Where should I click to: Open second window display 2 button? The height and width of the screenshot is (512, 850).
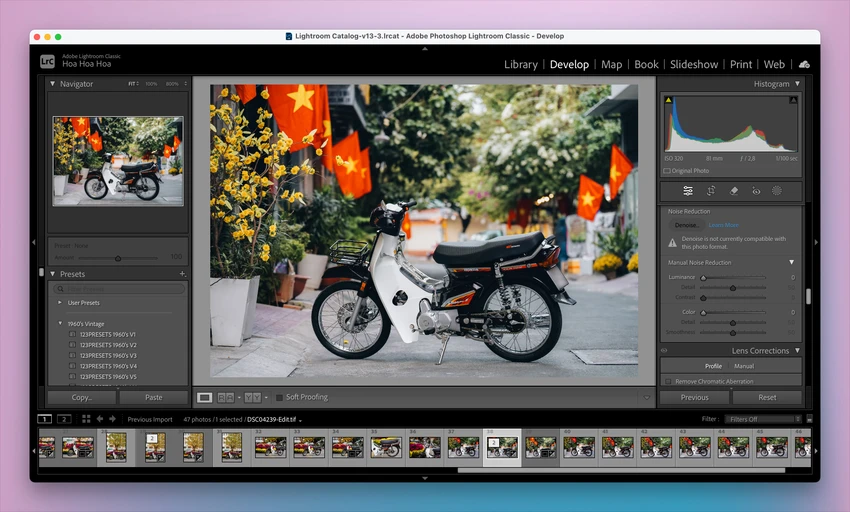(x=64, y=419)
